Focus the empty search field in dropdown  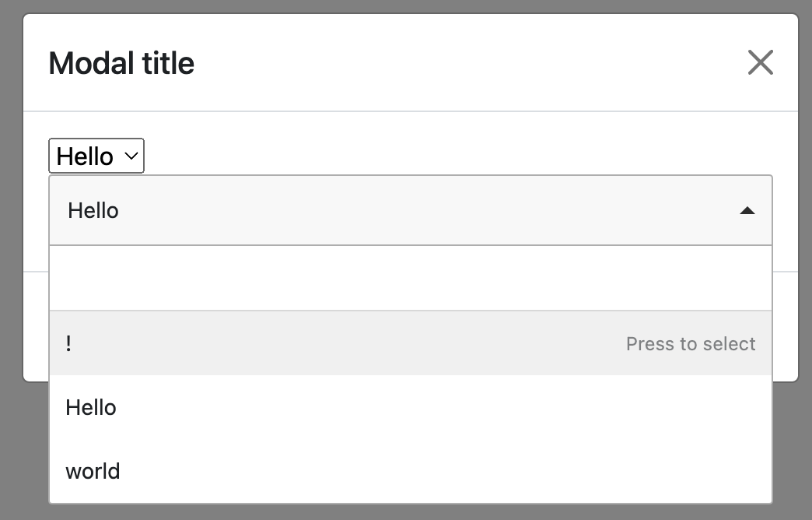tap(410, 278)
